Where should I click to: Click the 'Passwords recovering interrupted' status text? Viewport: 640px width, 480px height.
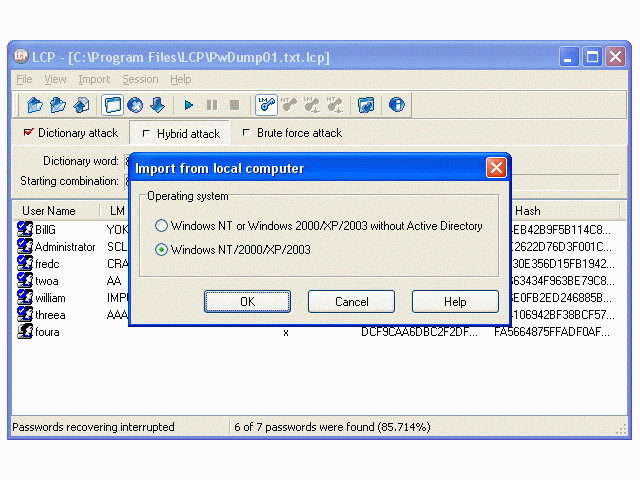[x=93, y=427]
